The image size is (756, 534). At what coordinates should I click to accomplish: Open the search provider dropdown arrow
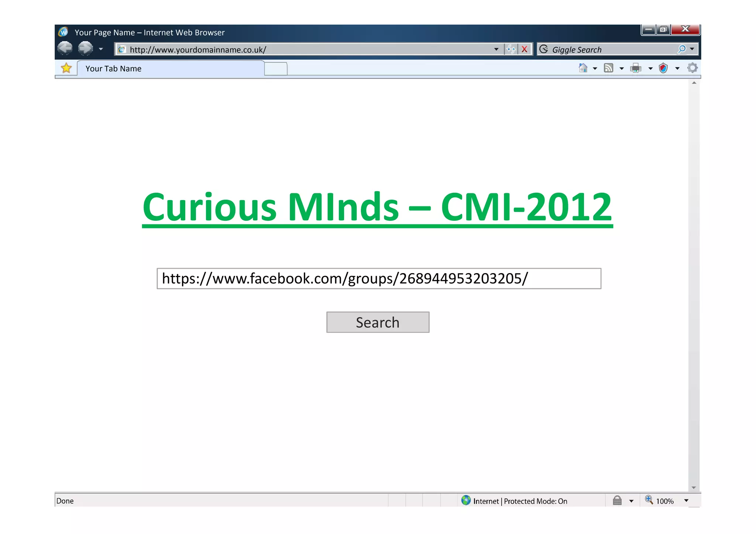tap(692, 49)
